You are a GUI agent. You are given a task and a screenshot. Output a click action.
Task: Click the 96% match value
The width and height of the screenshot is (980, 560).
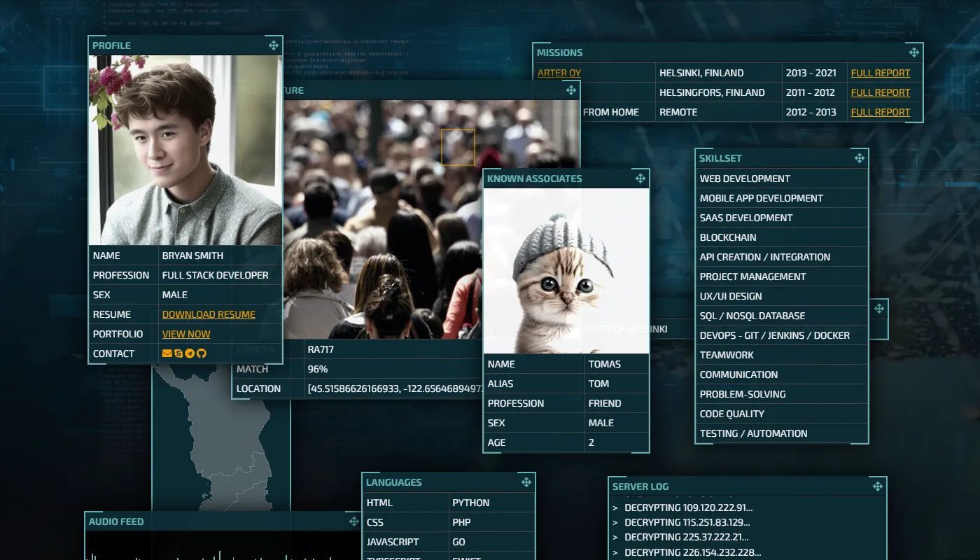tap(318, 369)
